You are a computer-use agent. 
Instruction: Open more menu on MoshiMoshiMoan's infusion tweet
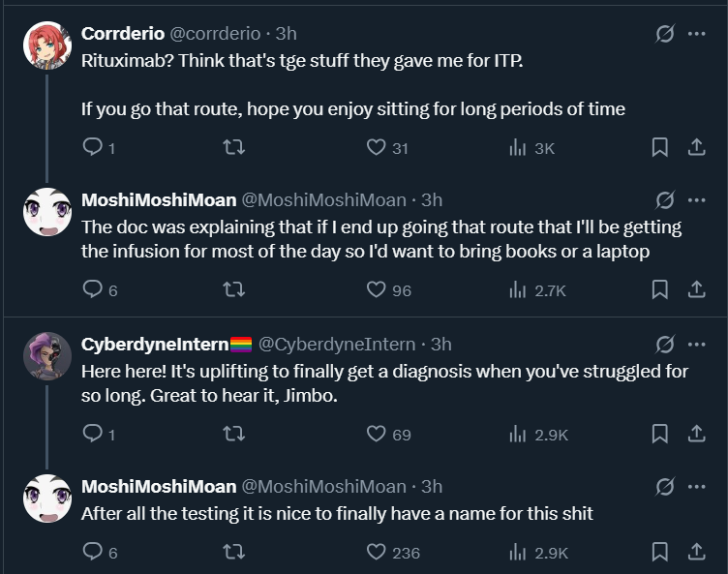point(695,200)
